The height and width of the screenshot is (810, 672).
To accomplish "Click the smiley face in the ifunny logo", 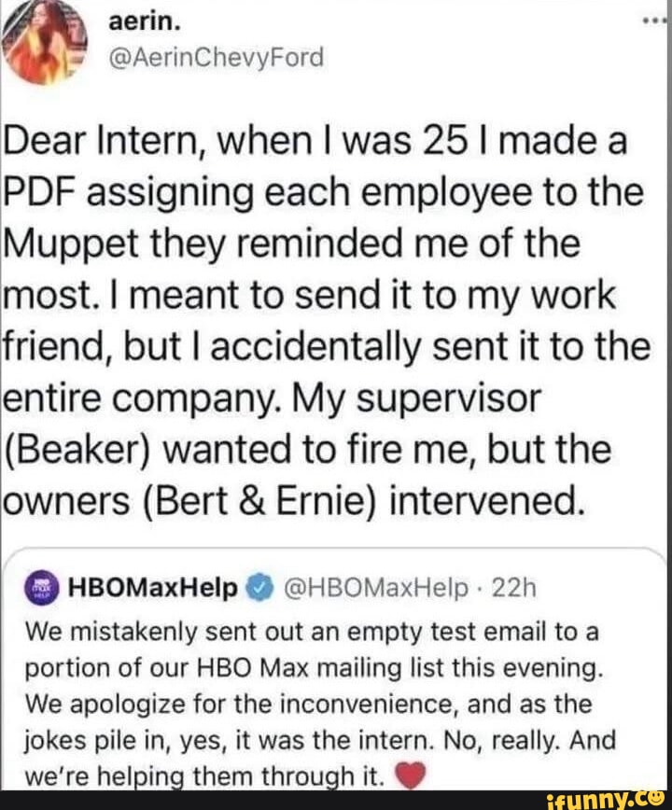I will [x=660, y=800].
